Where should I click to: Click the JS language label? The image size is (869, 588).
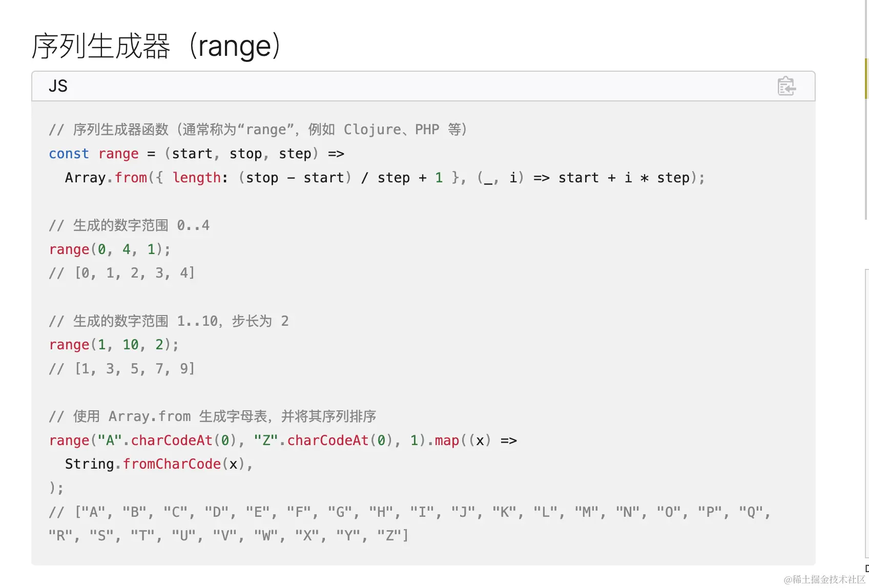point(58,86)
